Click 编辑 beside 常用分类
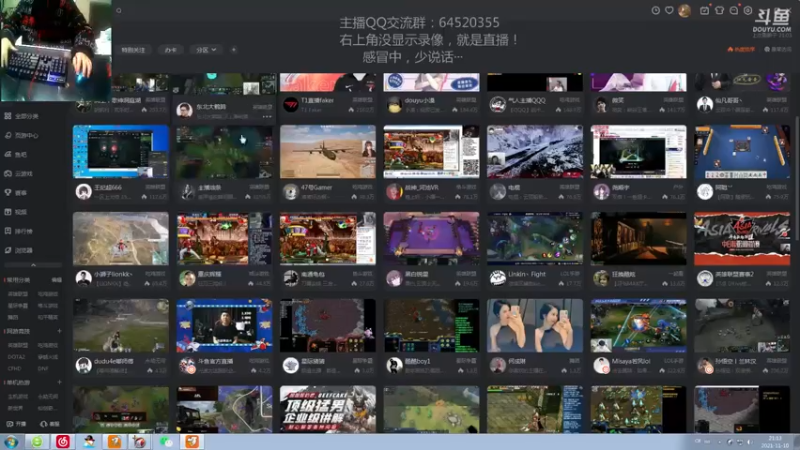The height and width of the screenshot is (450, 800). click(x=57, y=280)
